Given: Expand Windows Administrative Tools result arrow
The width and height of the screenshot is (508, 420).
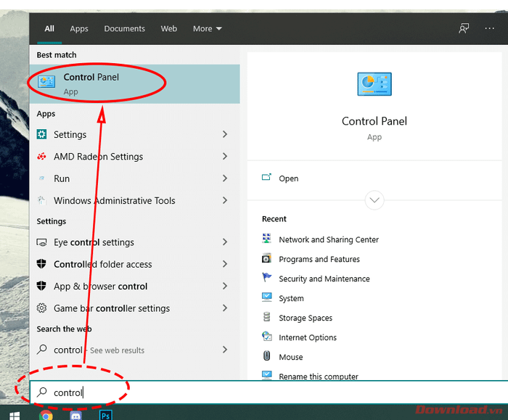Looking at the screenshot, I should coord(225,200).
